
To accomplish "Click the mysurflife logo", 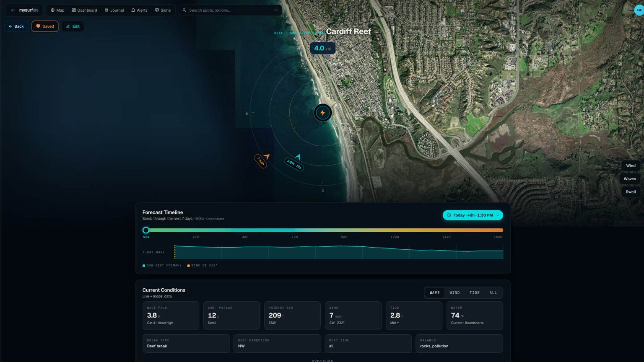I will 24,10.
